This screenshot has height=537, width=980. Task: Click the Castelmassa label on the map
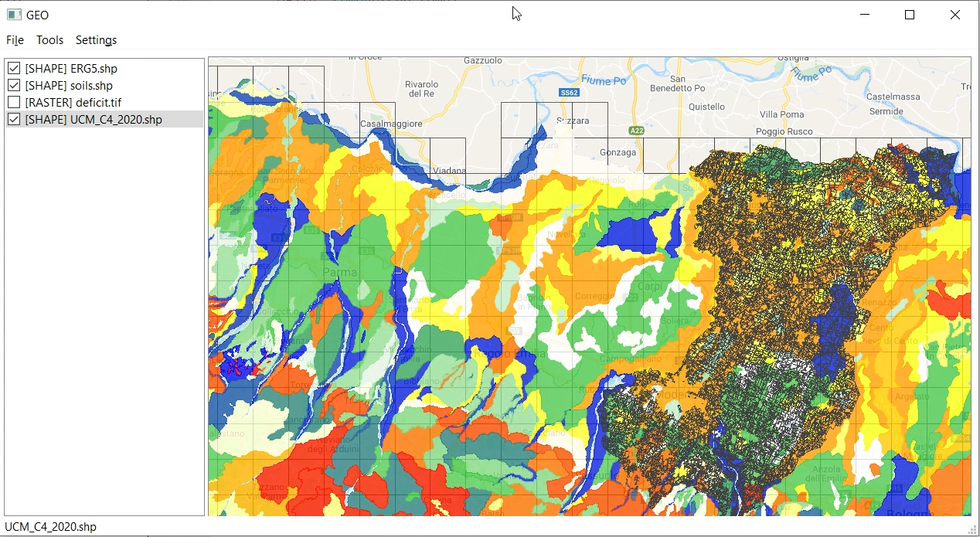click(895, 97)
